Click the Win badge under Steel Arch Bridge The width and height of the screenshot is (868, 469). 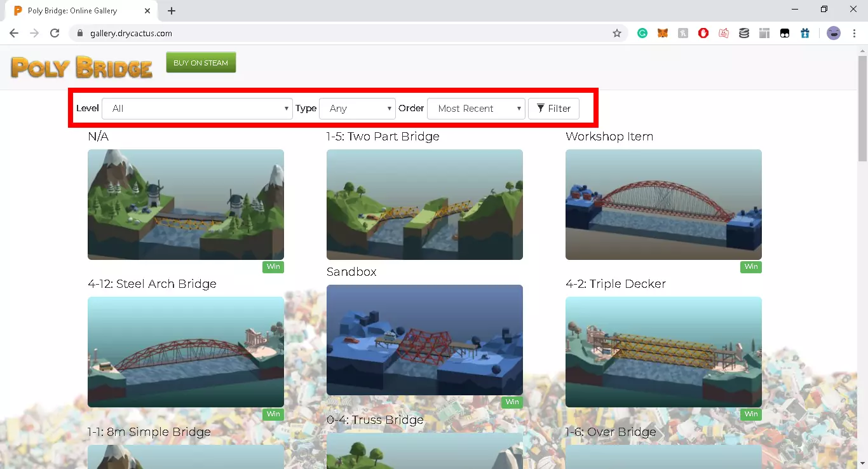(x=273, y=414)
